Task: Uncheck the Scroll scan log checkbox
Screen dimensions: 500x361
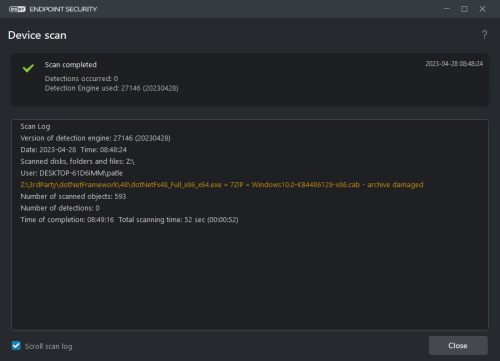Action: click(16, 345)
